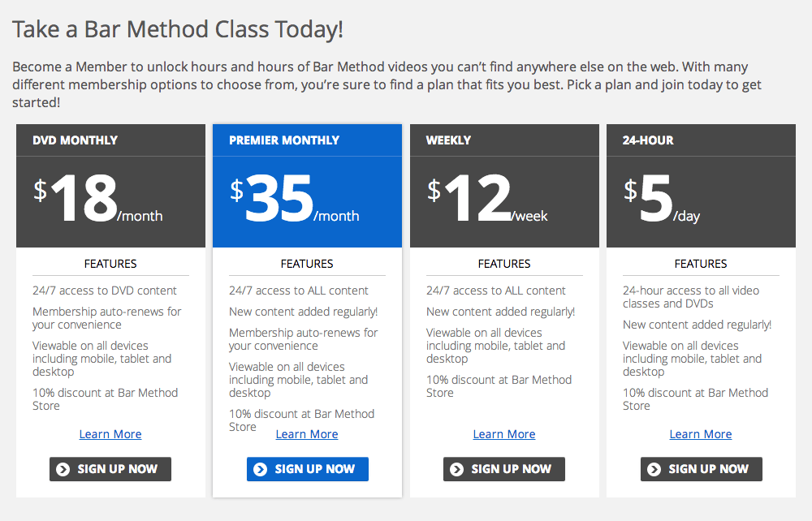Screen dimensions: 812x521
Task: Follow the Learn More link for 24-Hour
Action: pyautogui.click(x=701, y=434)
